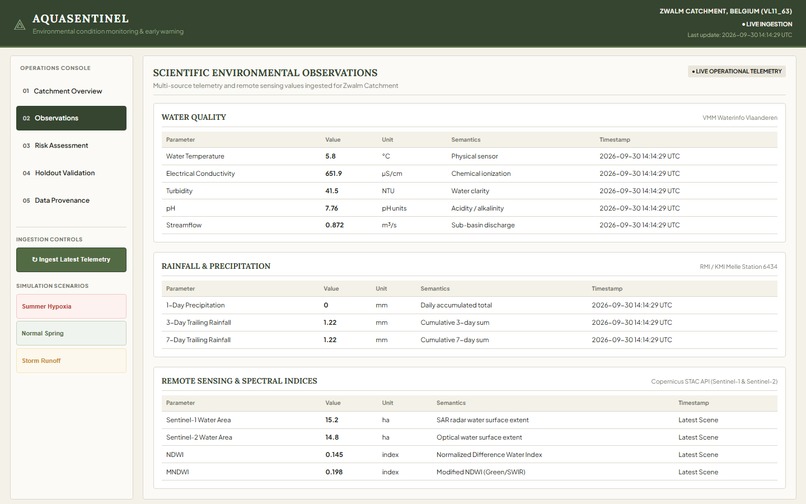Select the 0.198 MNDWI value

point(334,472)
